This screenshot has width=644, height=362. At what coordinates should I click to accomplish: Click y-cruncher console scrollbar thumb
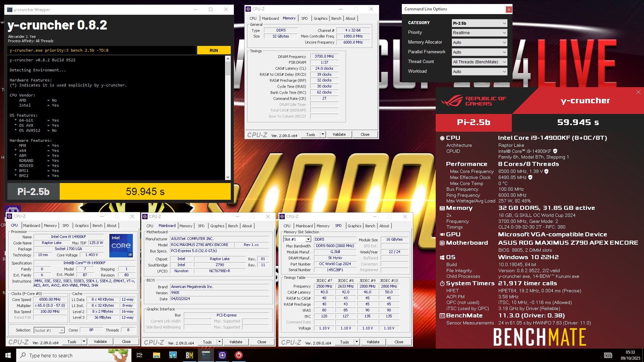228,69
